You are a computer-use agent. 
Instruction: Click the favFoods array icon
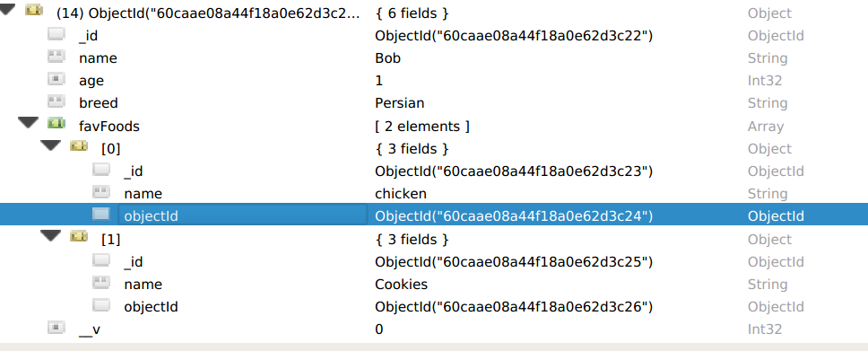click(x=56, y=123)
